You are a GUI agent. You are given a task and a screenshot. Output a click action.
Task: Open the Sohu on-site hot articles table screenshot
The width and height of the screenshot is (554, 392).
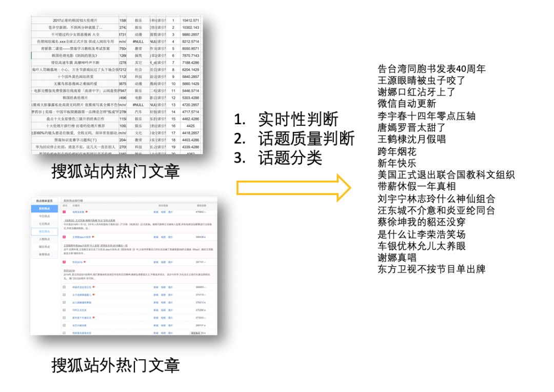point(117,85)
